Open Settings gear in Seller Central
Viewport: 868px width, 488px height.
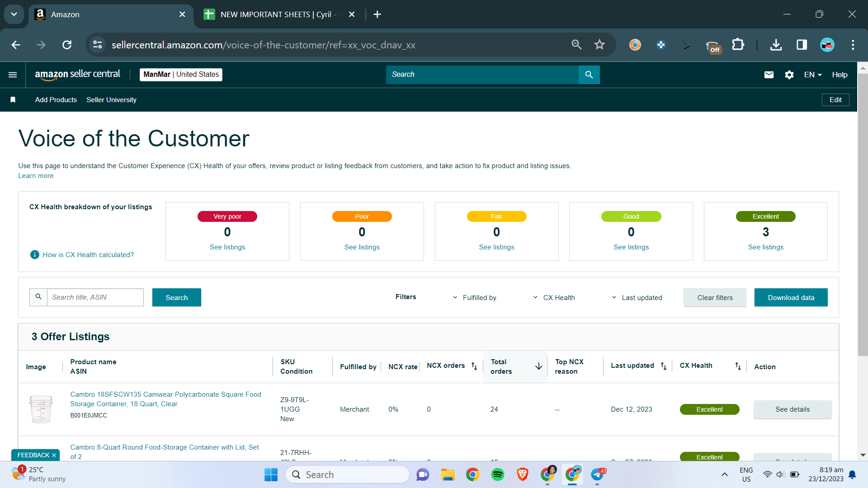click(789, 75)
